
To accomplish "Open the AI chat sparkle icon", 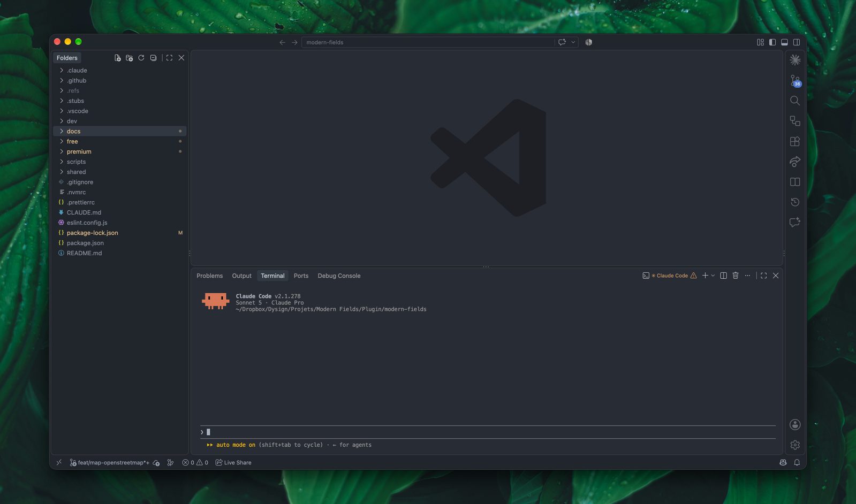I will [795, 222].
